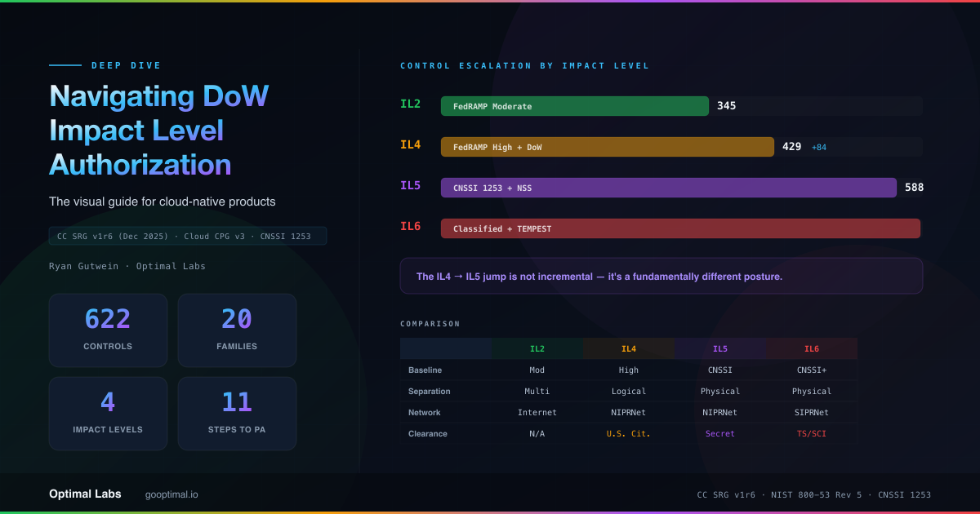Click the 'TS/SCI' clearance cell

point(812,434)
